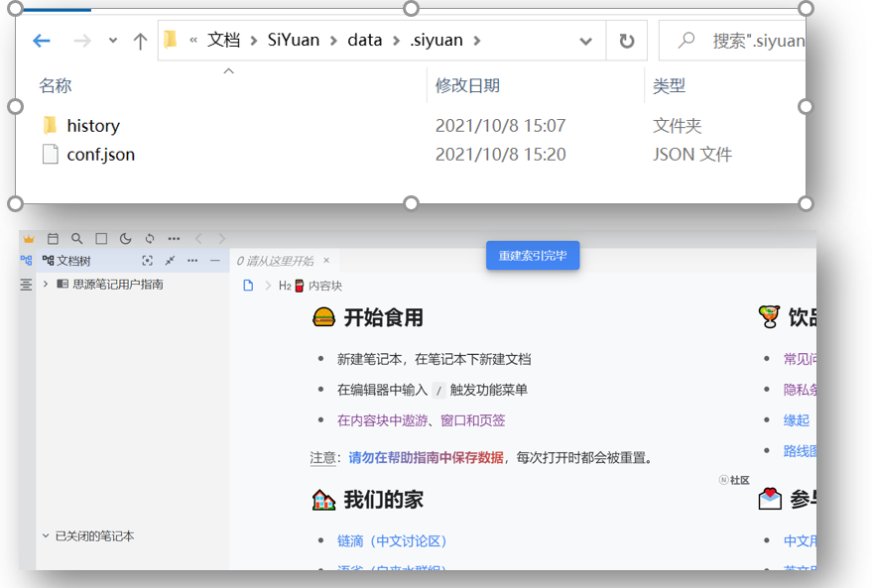Image resolution: width=872 pixels, height=588 pixels.
Task: Collapse the 已关闭的笔记本 section
Action: click(x=46, y=535)
